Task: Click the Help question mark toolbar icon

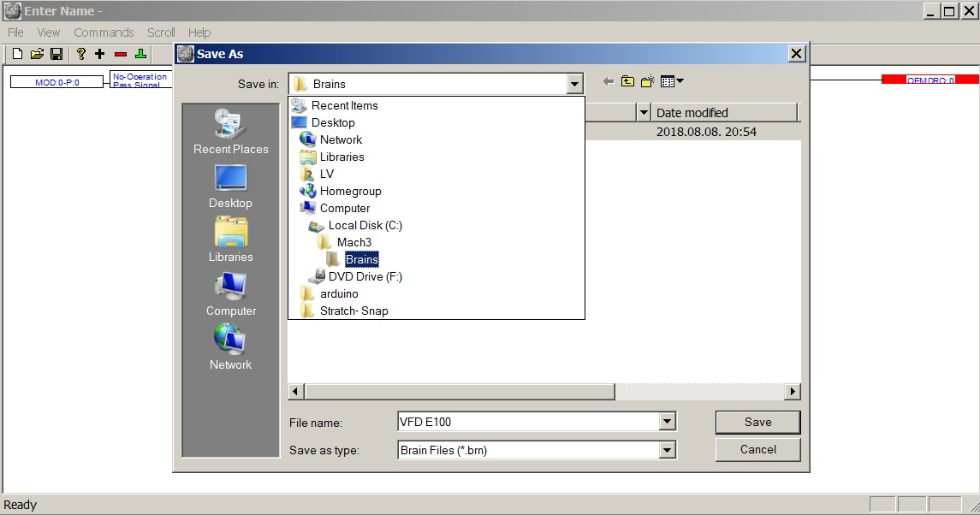Action: (x=80, y=55)
